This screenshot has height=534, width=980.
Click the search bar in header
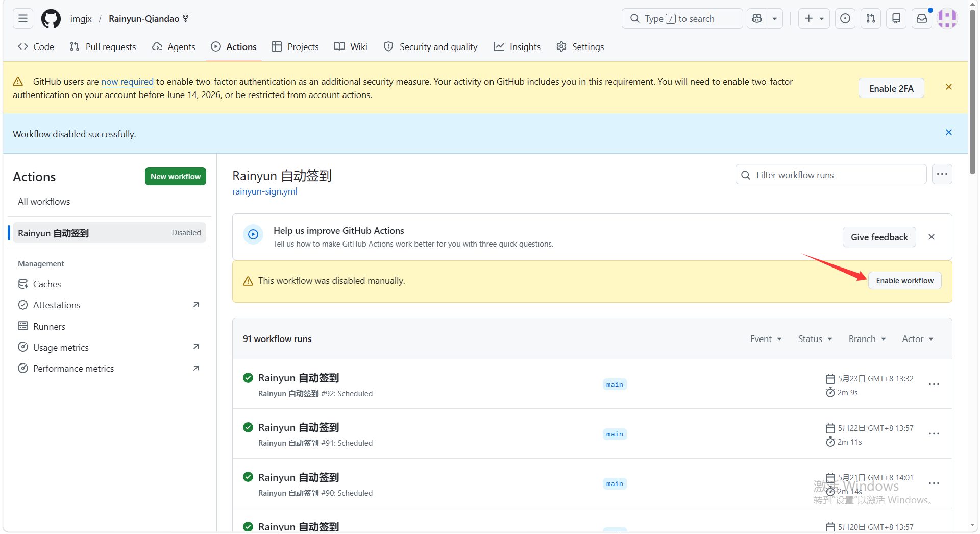[682, 19]
